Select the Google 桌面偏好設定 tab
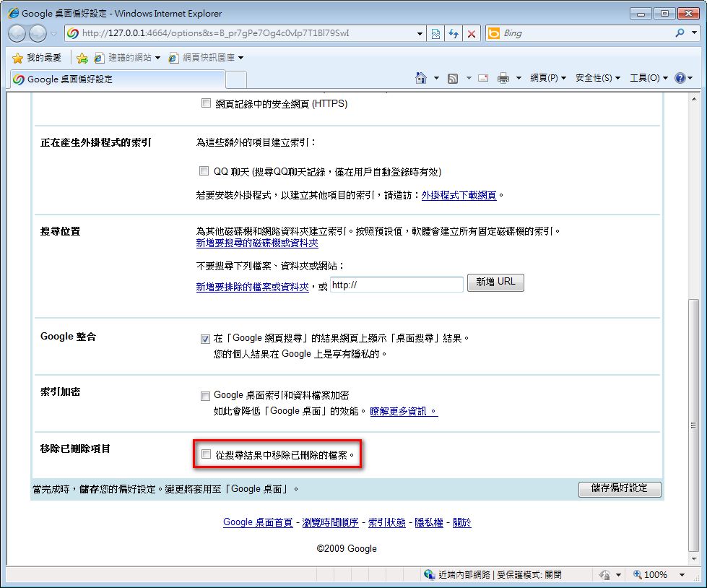 tap(117, 79)
